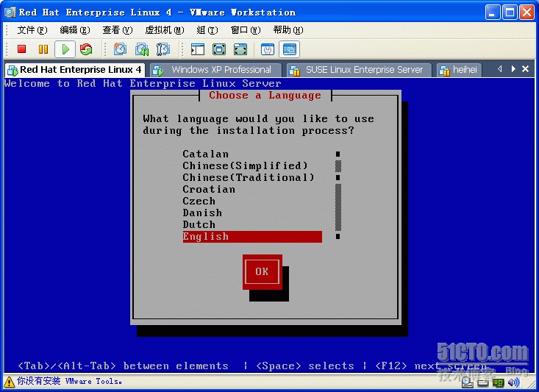Open the 帮助(H) menu

(x=288, y=30)
